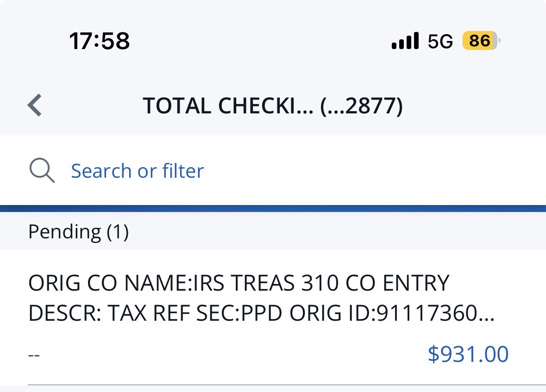Tap the Pending section header label
This screenshot has width=546, height=392.
pyautogui.click(x=64, y=231)
